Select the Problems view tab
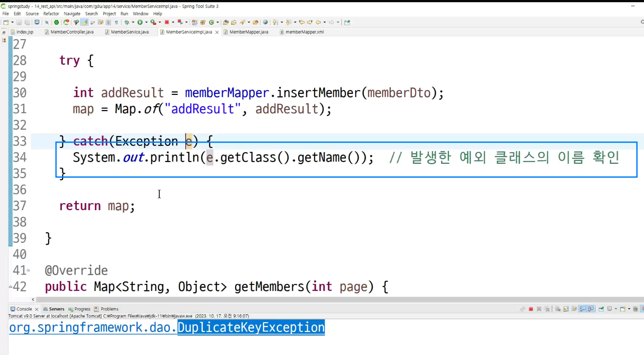 [106, 309]
